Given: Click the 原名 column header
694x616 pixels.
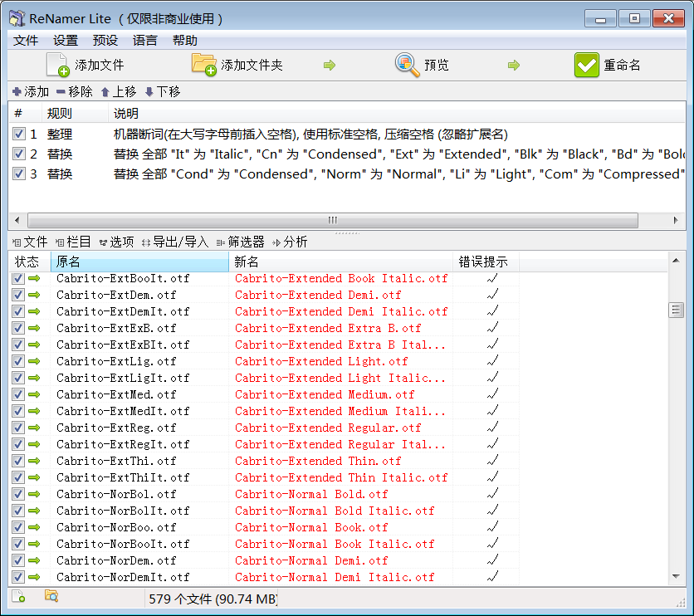Looking at the screenshot, I should 139,262.
